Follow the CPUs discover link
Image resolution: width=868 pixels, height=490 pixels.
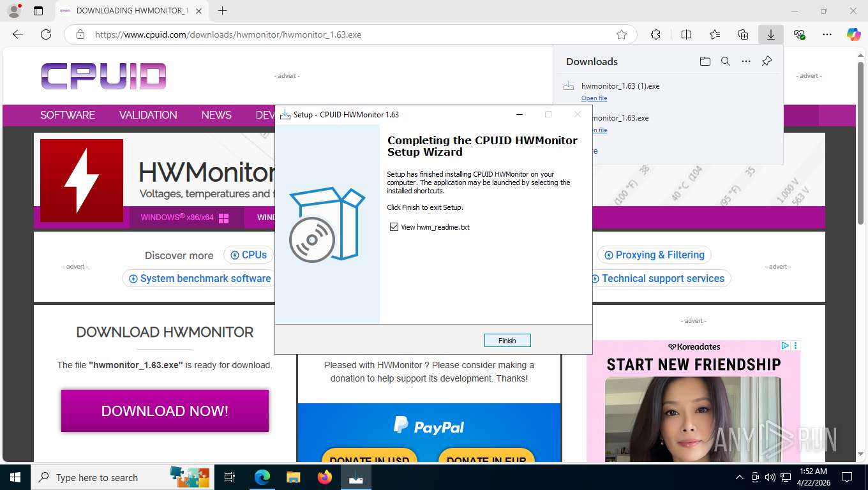[x=248, y=255]
